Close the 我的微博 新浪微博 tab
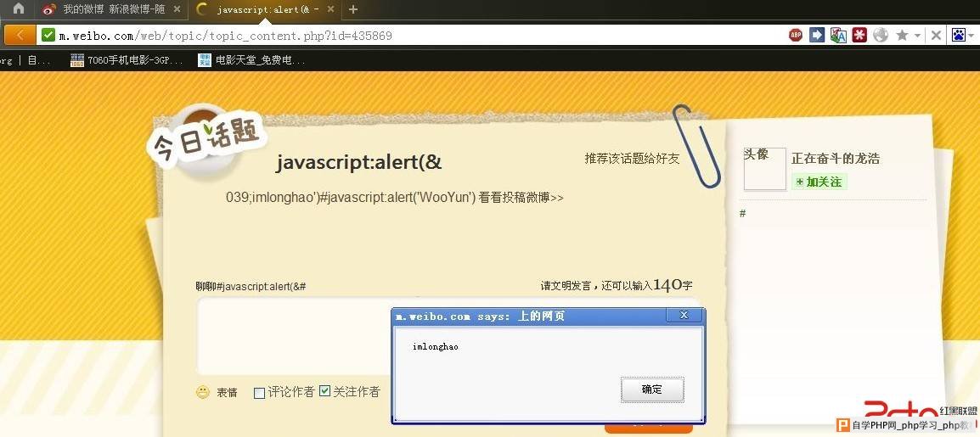 click(177, 9)
